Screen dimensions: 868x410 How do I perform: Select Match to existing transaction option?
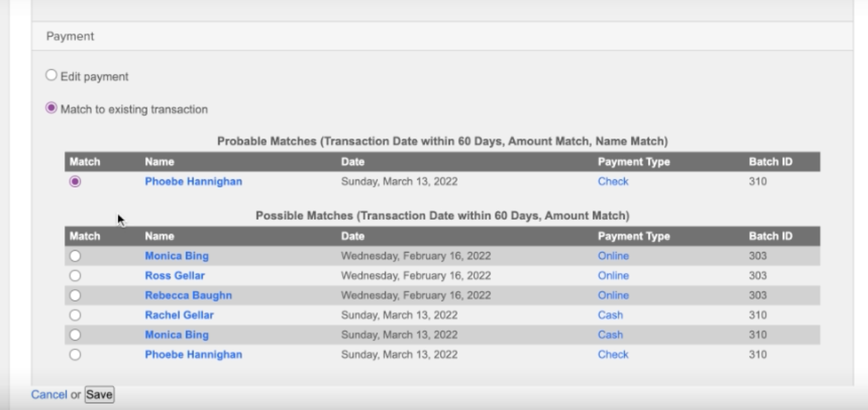tap(51, 108)
